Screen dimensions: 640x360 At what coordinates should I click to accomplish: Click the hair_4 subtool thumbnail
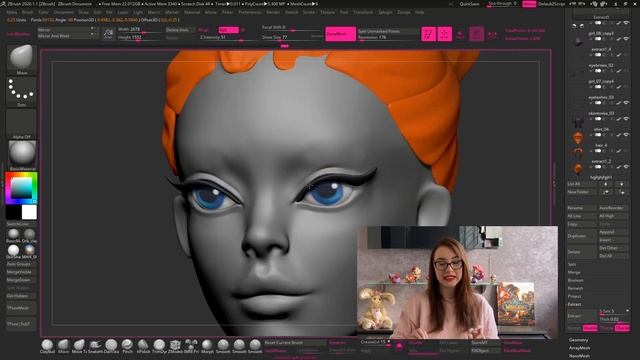coord(578,153)
